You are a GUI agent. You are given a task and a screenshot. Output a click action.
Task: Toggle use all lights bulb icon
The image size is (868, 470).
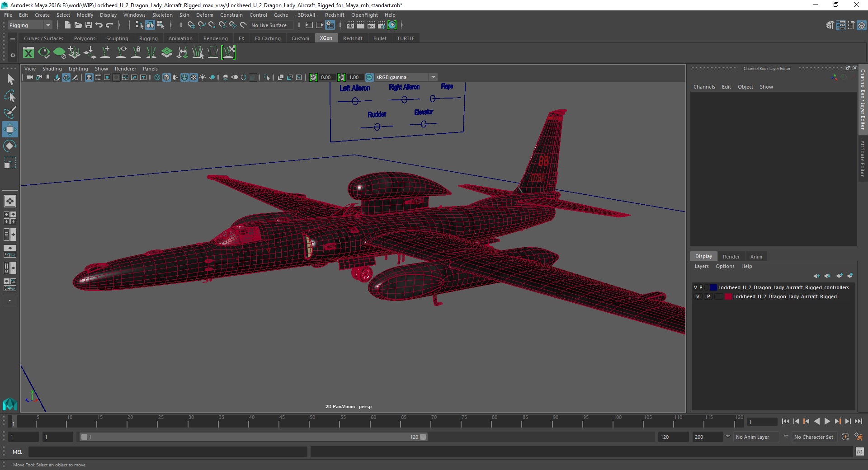coord(203,77)
